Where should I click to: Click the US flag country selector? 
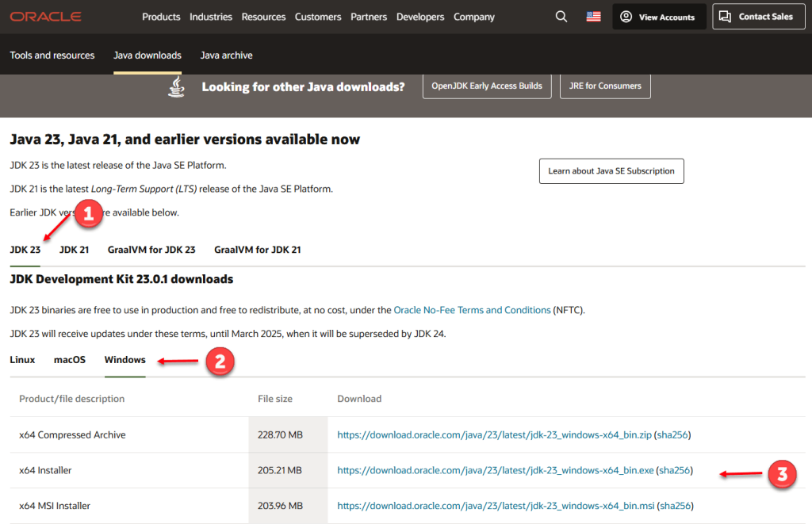click(593, 17)
